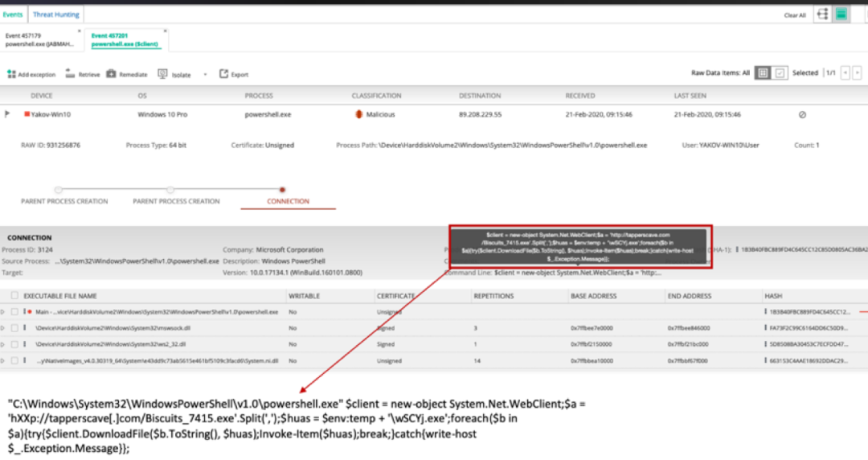
Task: Expand the mswsock.dll row
Action: point(2,328)
